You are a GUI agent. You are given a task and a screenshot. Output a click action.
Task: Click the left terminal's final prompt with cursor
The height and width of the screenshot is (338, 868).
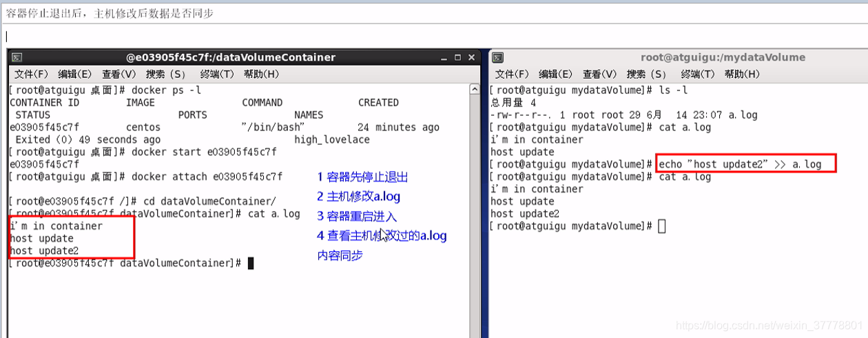click(x=132, y=264)
